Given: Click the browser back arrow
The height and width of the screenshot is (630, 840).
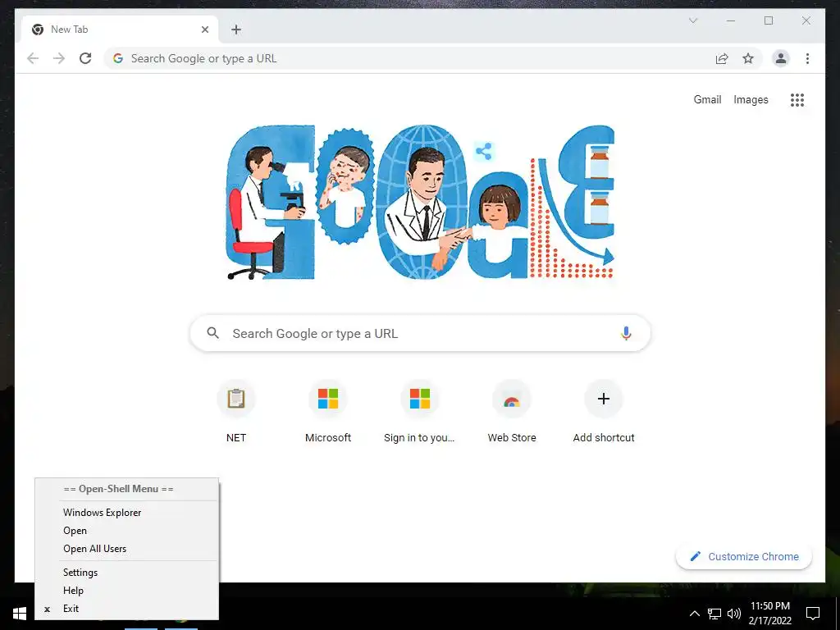Looking at the screenshot, I should point(33,58).
